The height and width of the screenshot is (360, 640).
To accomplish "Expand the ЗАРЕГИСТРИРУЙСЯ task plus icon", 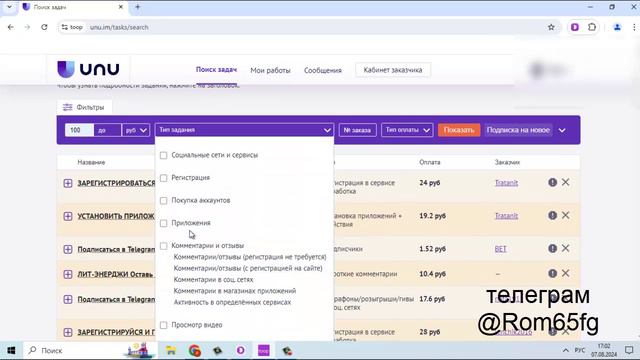I will (68, 332).
